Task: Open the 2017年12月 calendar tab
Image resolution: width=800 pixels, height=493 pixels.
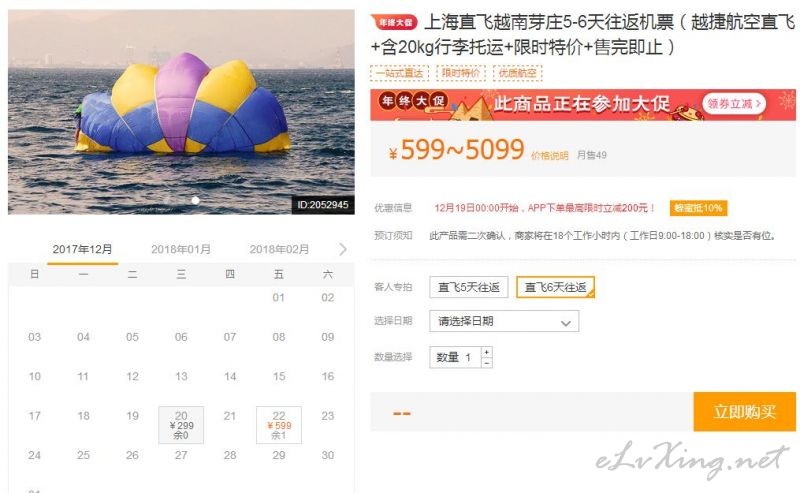Action: (82, 249)
